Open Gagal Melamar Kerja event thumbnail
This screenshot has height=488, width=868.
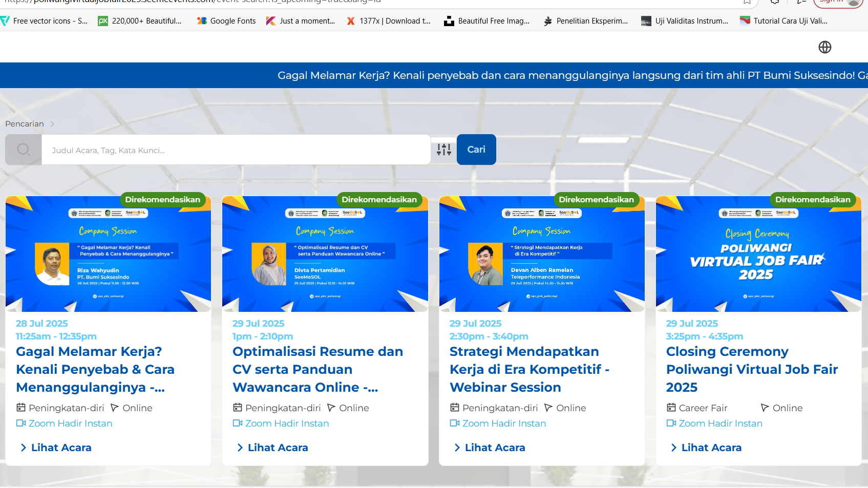[x=108, y=254]
